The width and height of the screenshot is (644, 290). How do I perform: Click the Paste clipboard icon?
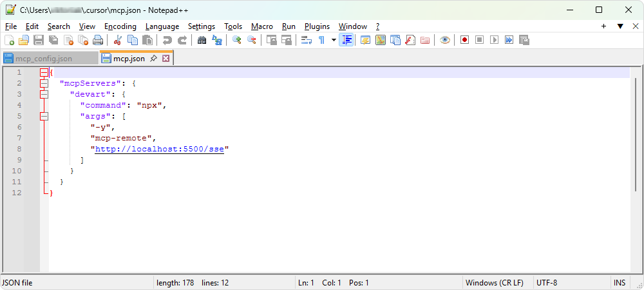pyautogui.click(x=147, y=40)
